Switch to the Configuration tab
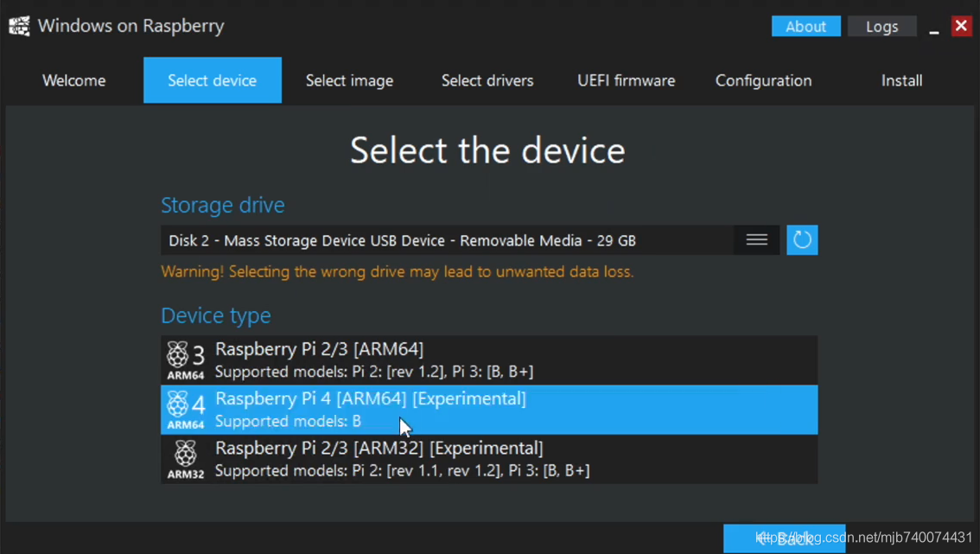The width and height of the screenshot is (980, 554). coord(763,80)
